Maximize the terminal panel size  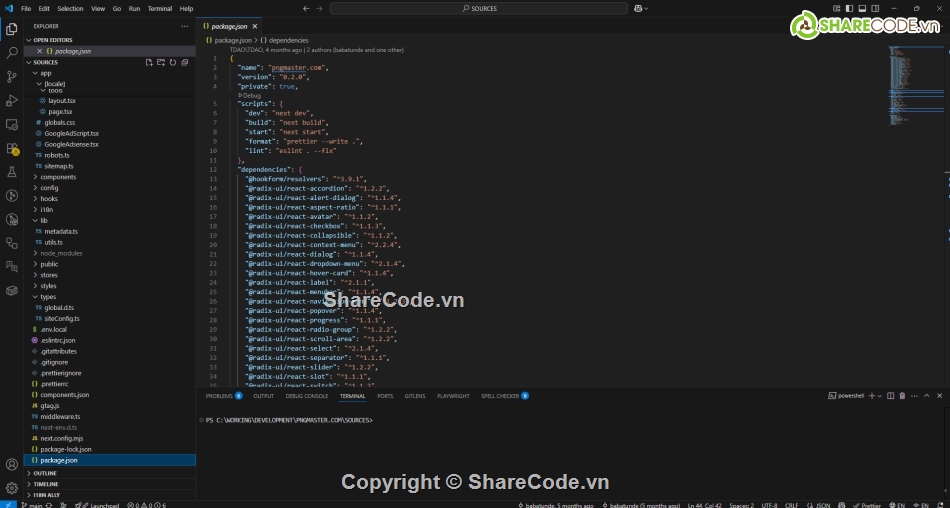[x=926, y=396]
